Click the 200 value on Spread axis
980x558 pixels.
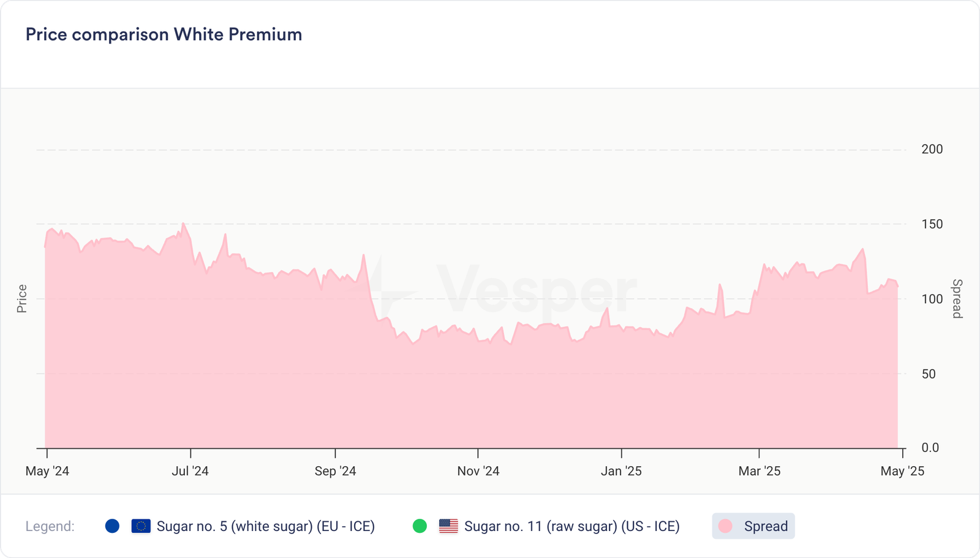pos(932,149)
